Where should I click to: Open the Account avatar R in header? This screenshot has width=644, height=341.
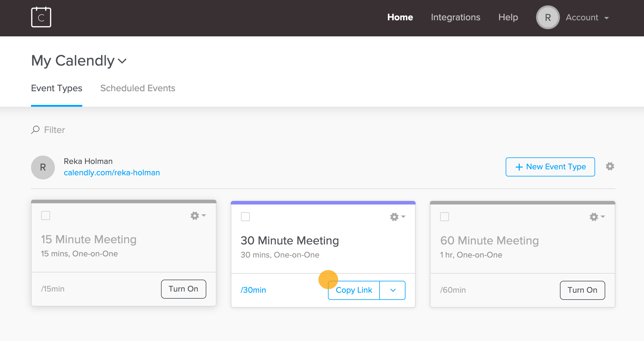[x=548, y=17]
